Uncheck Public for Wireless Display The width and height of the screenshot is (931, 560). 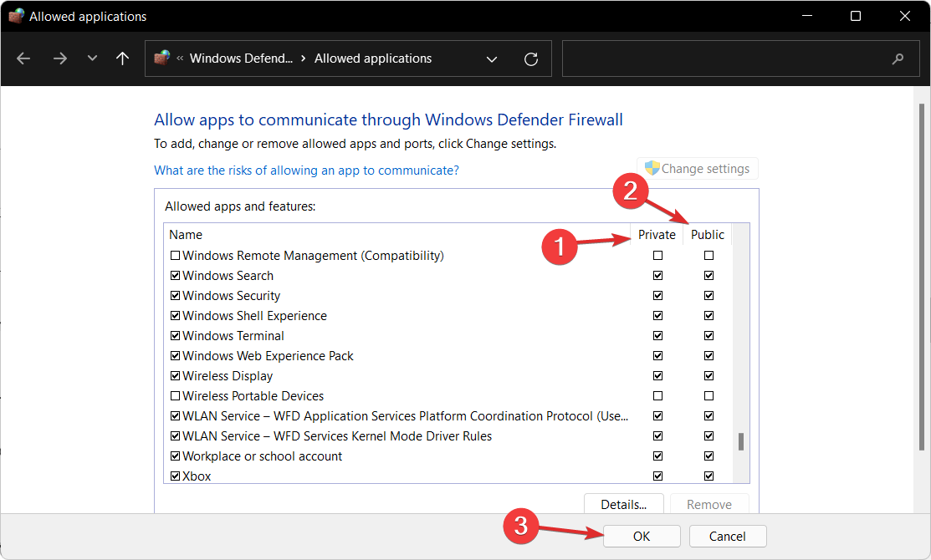pos(709,375)
